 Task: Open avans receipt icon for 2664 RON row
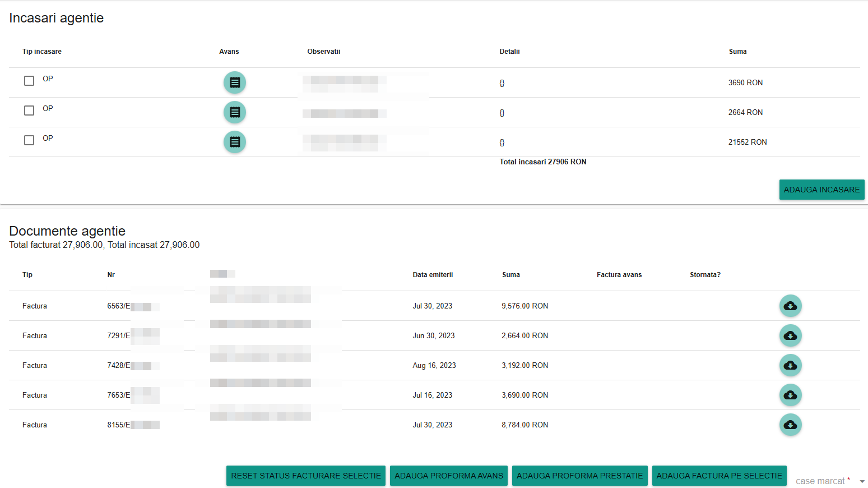click(235, 112)
